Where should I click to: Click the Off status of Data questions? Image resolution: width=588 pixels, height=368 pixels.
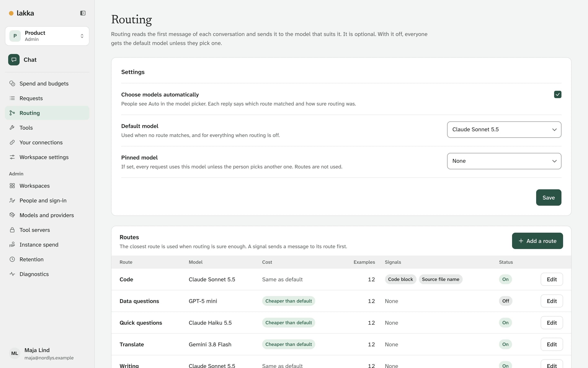506,301
